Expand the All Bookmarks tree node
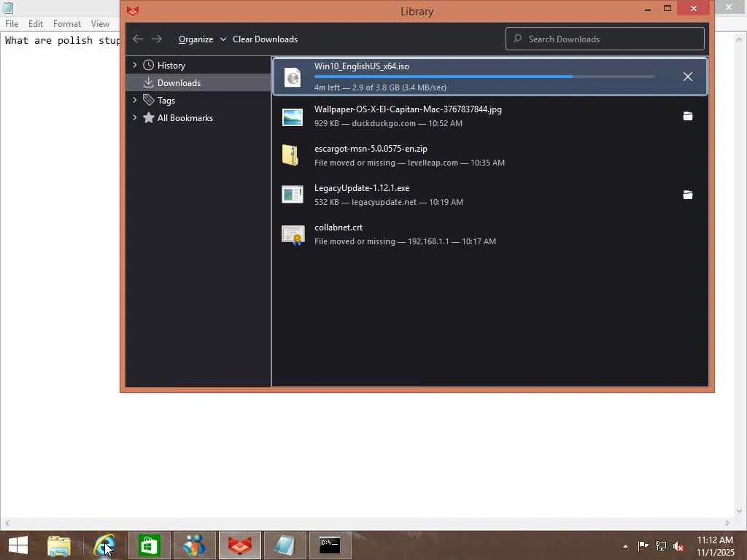Screen dimensions: 747x560 [134, 117]
